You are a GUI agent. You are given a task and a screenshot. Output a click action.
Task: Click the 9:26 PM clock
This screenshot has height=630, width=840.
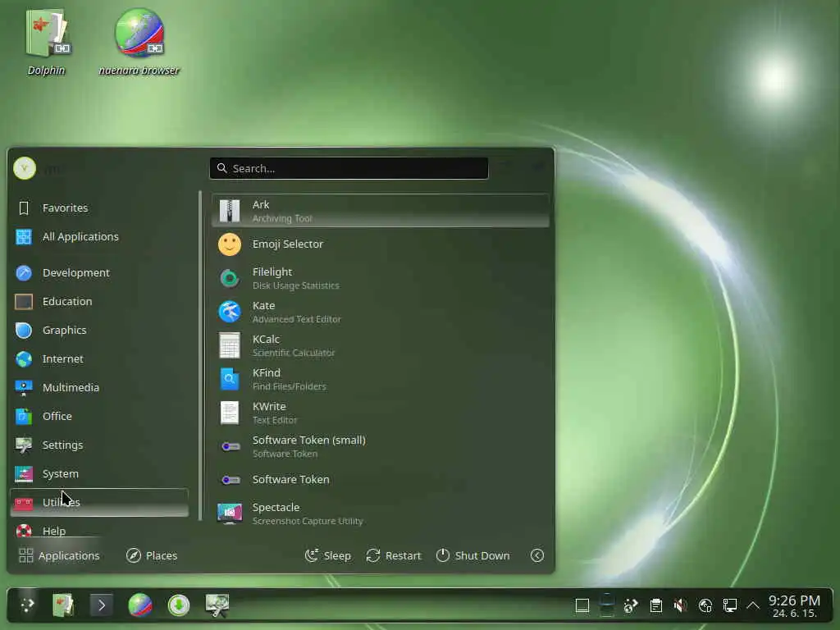click(794, 605)
